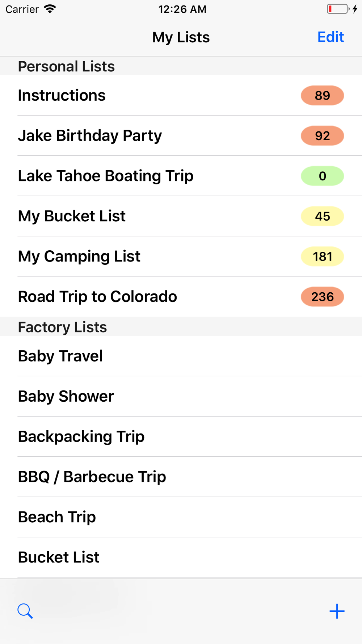
Task: Tap the plus icon to add list
Action: [x=337, y=611]
